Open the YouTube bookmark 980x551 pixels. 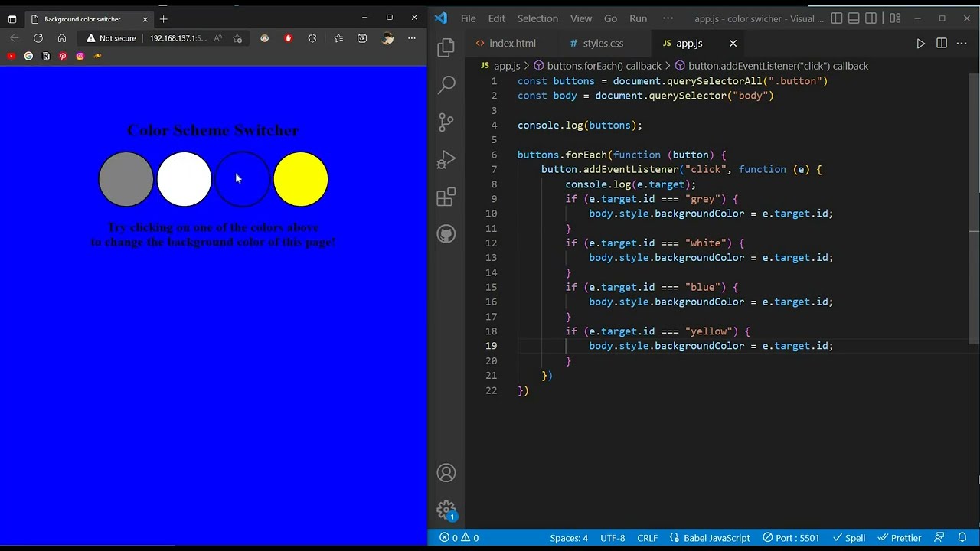point(11,56)
